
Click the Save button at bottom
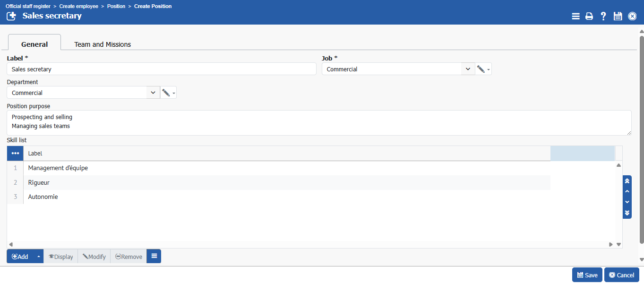point(587,275)
